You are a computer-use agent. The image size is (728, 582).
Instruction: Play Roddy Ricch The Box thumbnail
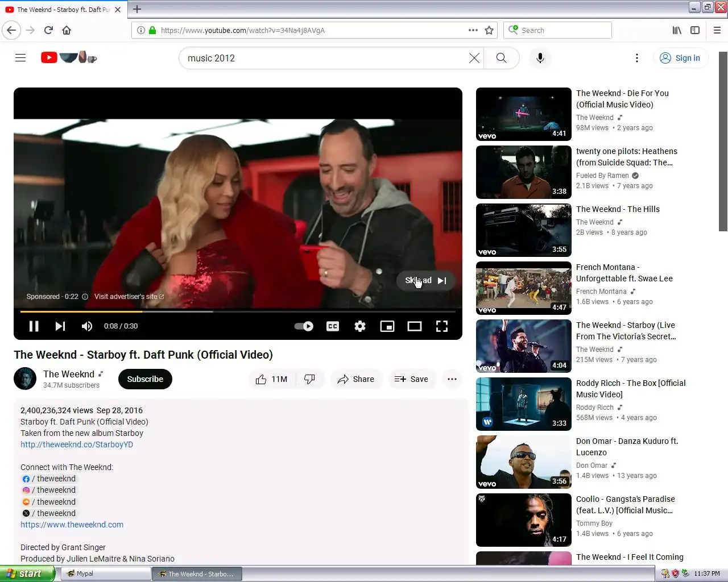tap(524, 404)
